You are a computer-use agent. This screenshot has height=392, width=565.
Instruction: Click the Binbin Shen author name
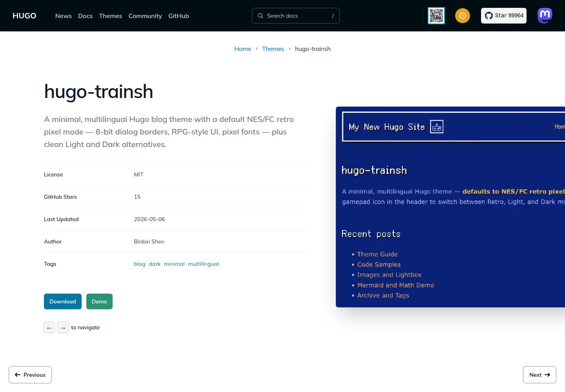[x=149, y=241]
